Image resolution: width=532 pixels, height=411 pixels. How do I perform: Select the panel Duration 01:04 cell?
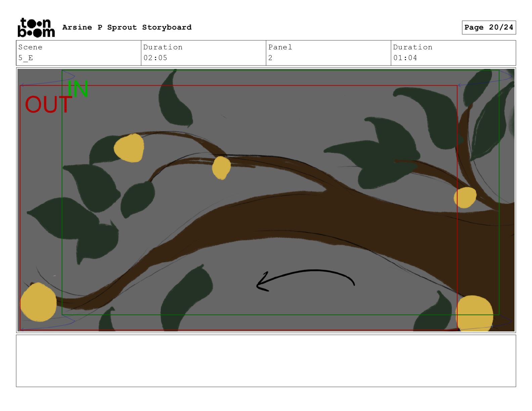point(453,53)
